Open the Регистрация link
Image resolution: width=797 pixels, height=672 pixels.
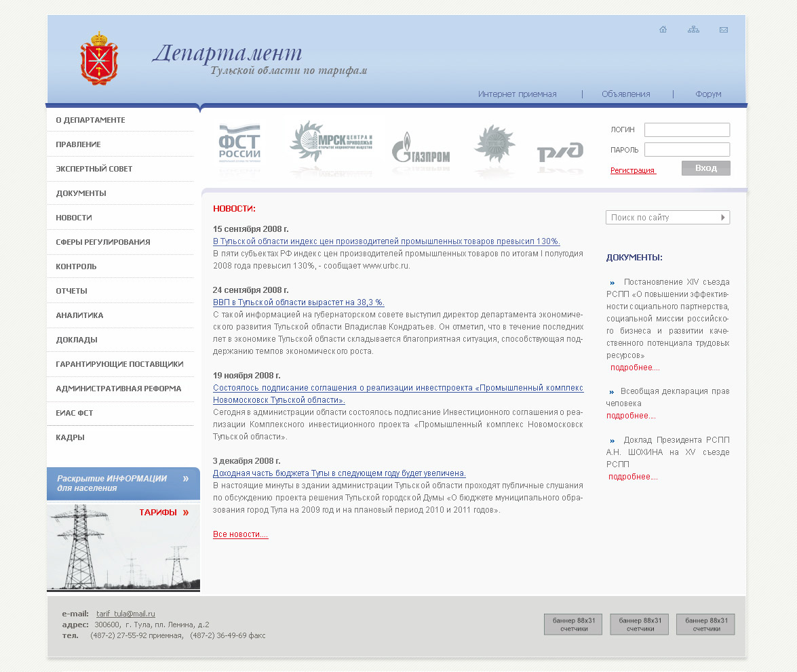click(633, 170)
